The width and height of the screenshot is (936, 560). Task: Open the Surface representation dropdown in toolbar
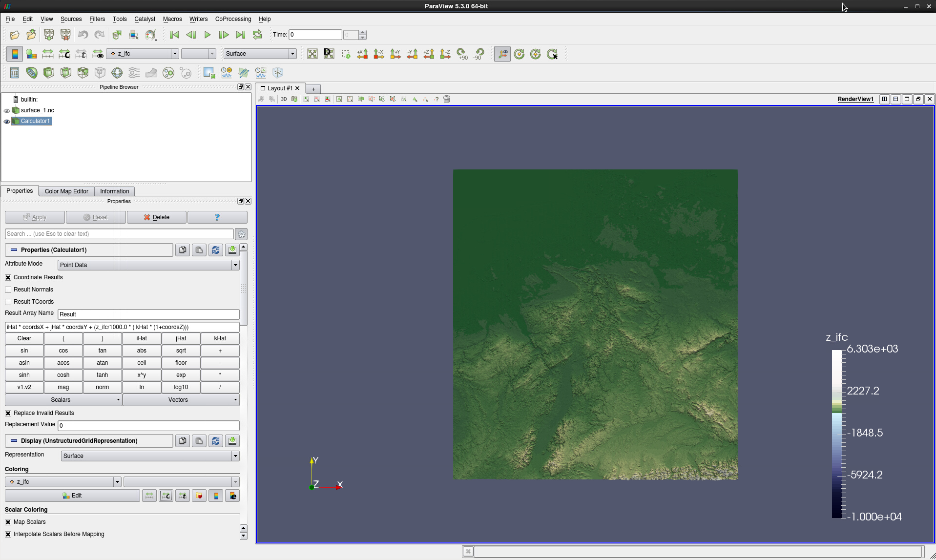[260, 54]
